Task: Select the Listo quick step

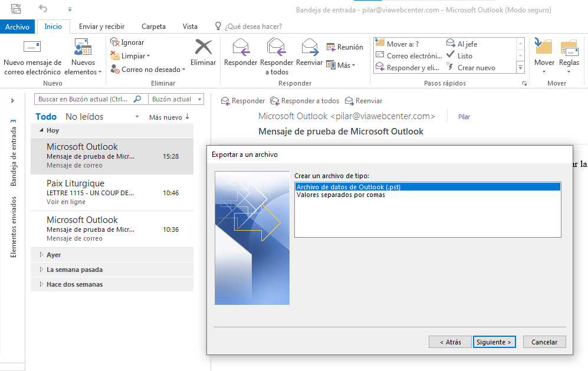Action: [x=459, y=56]
